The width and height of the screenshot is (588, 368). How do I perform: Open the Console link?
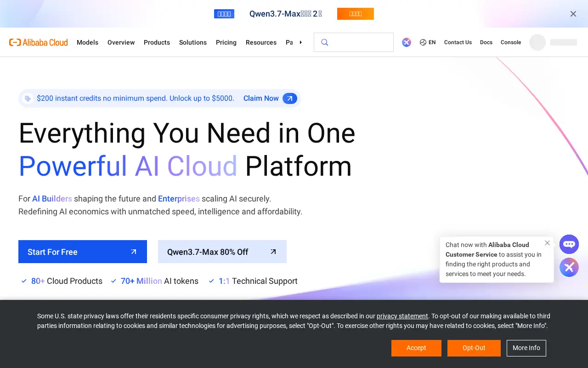(511, 42)
